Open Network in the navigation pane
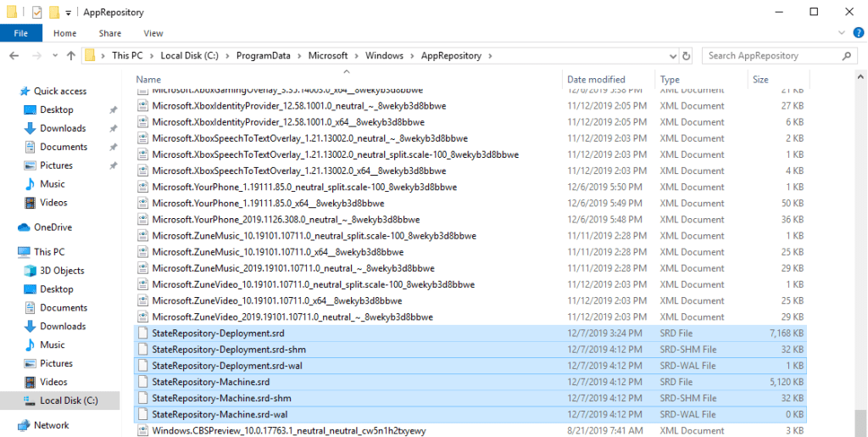 coord(51,425)
